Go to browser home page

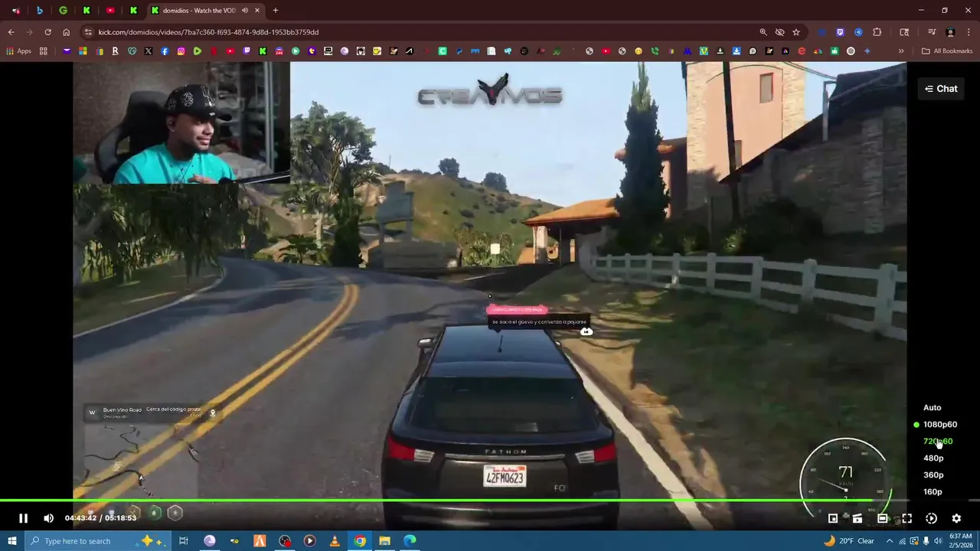pos(67,32)
